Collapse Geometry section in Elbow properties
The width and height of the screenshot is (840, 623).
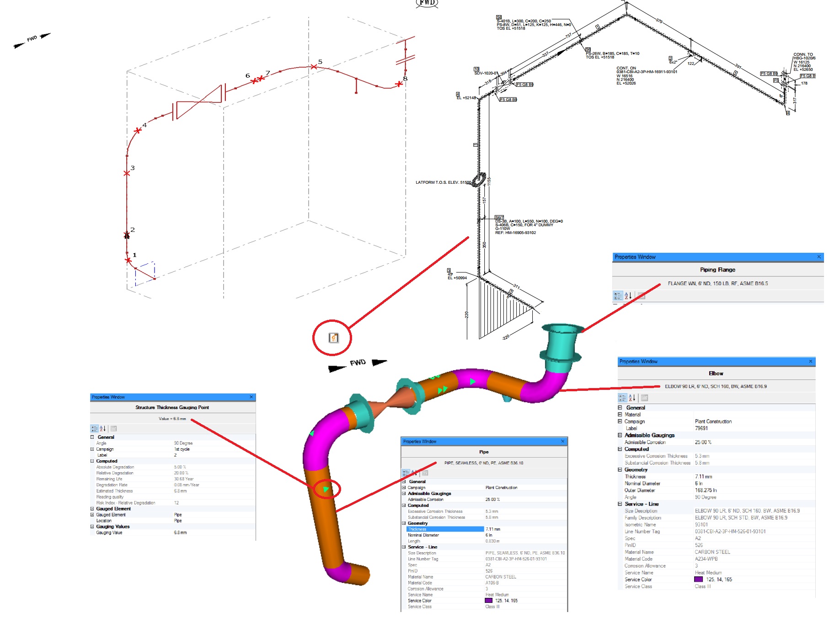[x=620, y=469]
